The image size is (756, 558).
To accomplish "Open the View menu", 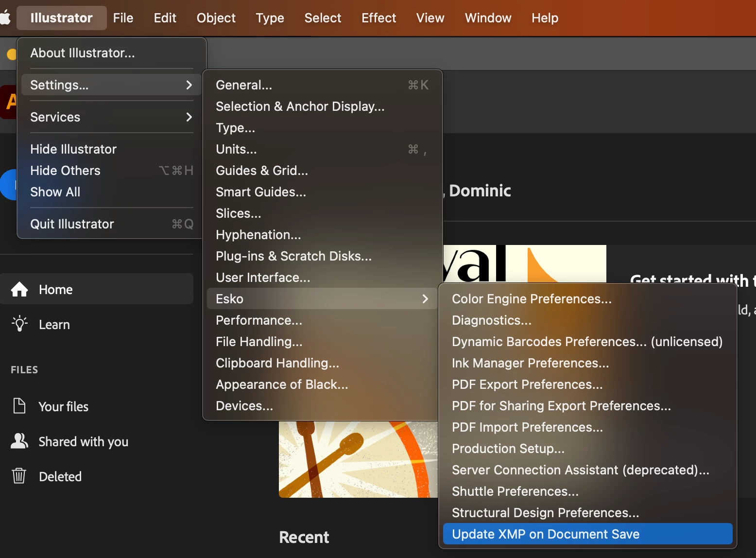I will click(430, 18).
